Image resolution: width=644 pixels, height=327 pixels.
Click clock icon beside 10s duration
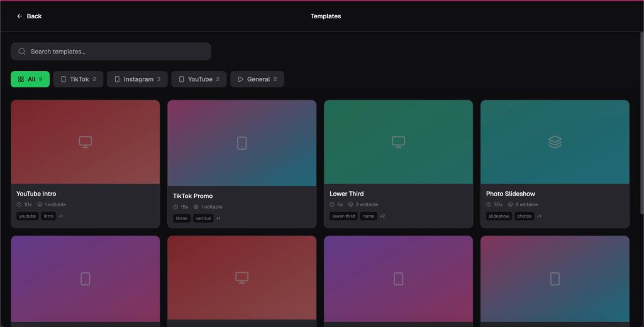19,204
